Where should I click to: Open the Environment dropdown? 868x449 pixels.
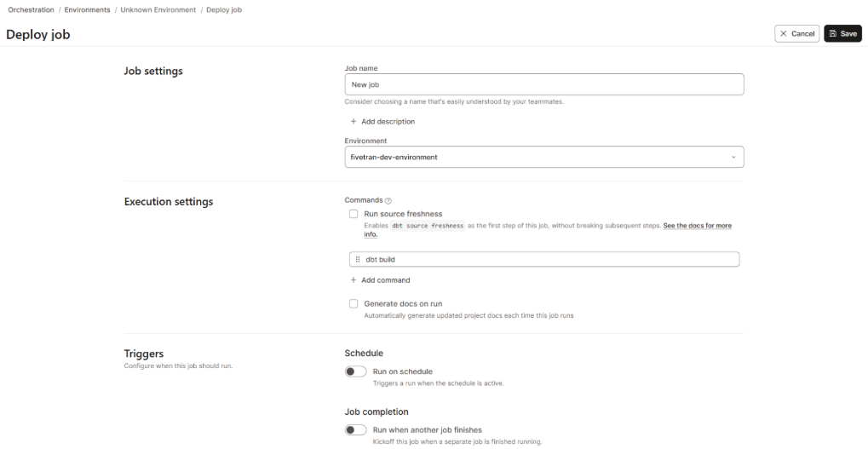coord(543,157)
